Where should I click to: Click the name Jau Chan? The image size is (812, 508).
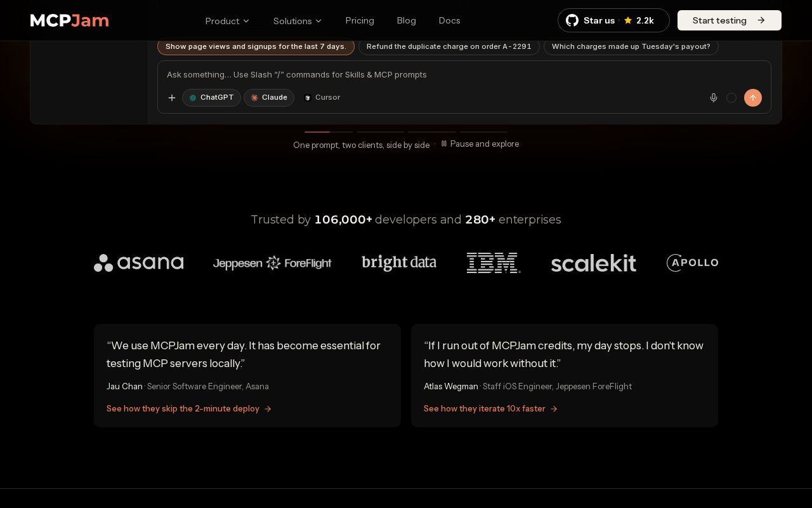pyautogui.click(x=124, y=387)
